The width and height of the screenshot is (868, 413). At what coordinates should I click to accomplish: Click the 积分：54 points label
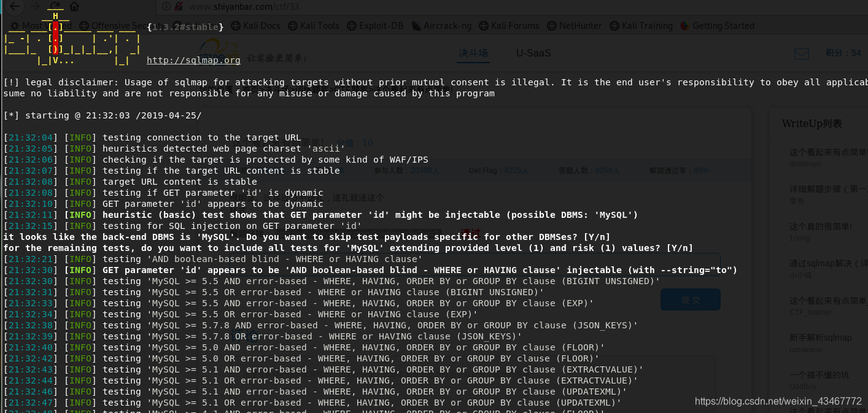tap(843, 53)
